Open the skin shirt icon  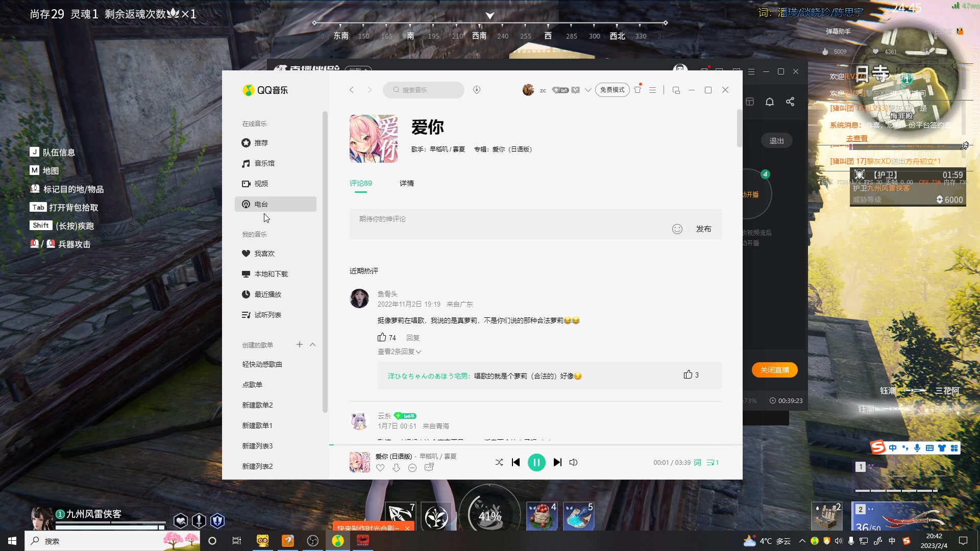(x=638, y=90)
